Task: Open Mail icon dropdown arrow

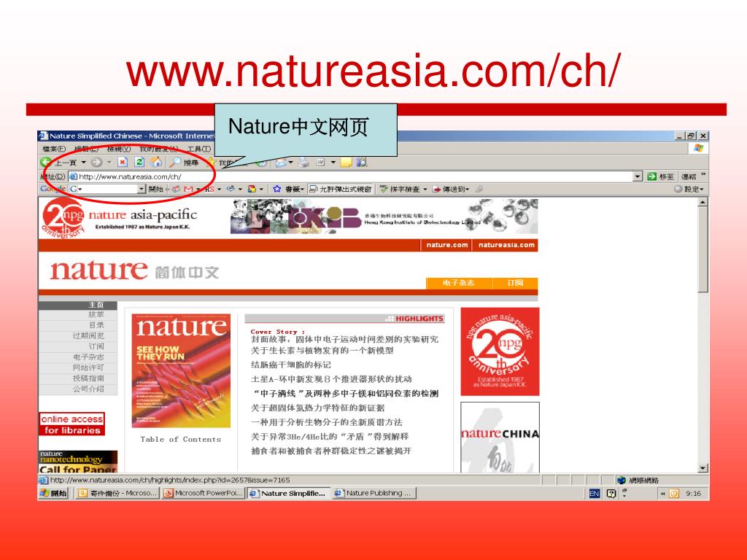Action: (290, 163)
